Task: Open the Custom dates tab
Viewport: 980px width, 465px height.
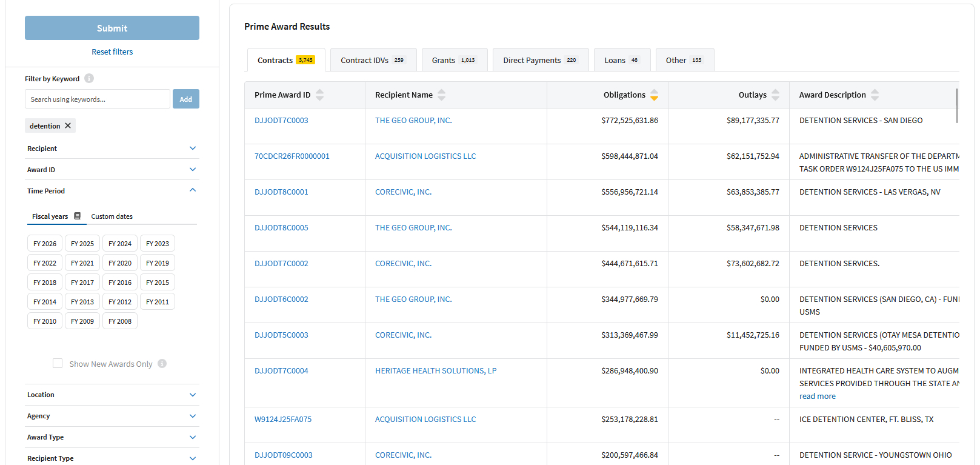Action: click(x=112, y=216)
